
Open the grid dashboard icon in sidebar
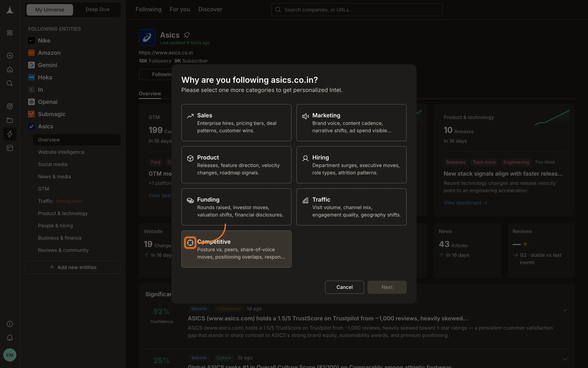pyautogui.click(x=10, y=33)
